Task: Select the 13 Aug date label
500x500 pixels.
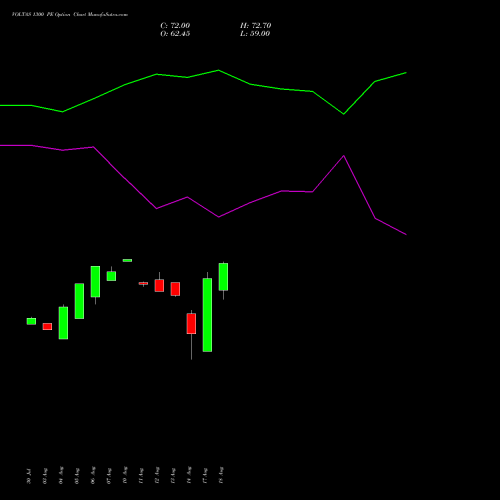Action: [173, 476]
